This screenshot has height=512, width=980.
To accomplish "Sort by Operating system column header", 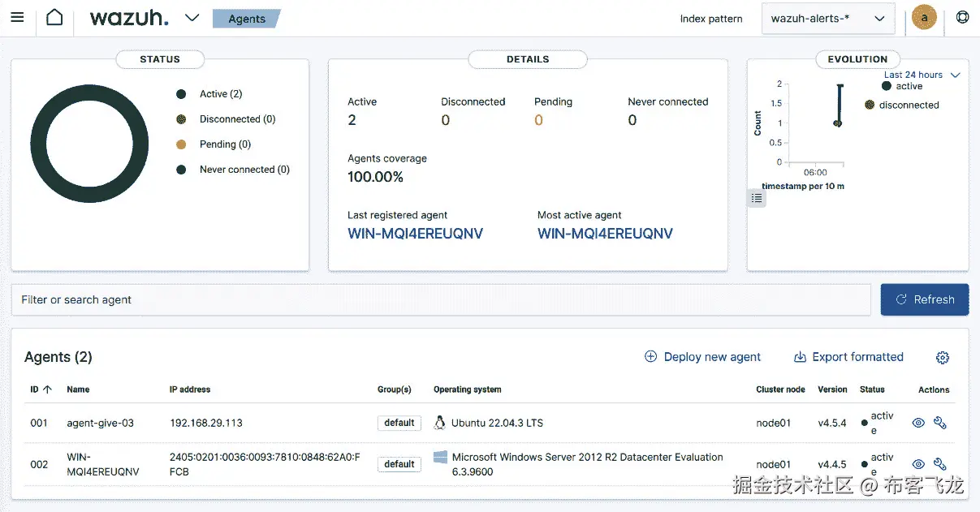I will 468,389.
